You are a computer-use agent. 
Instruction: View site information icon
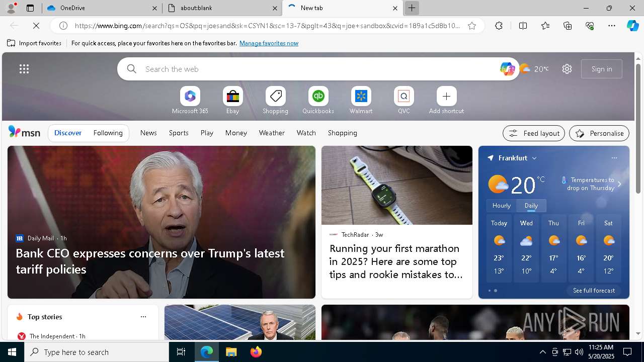point(63,26)
